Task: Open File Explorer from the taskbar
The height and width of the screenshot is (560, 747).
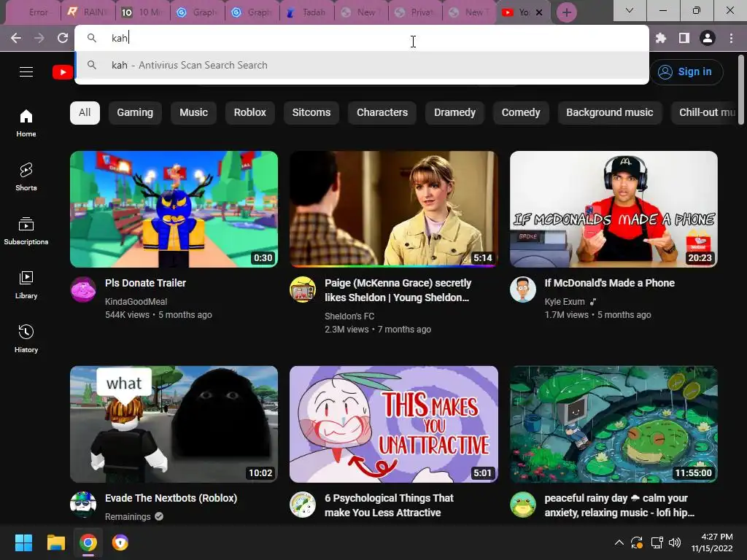Action: point(55,542)
